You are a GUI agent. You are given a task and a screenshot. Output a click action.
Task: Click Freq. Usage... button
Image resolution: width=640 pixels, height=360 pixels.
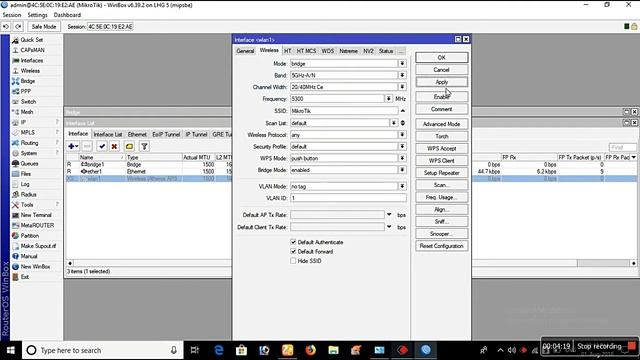442,197
